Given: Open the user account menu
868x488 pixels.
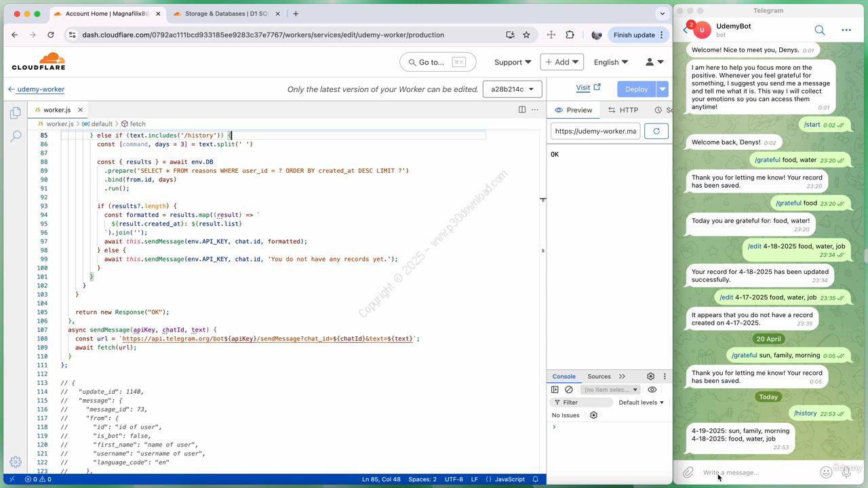Looking at the screenshot, I should tap(654, 62).
